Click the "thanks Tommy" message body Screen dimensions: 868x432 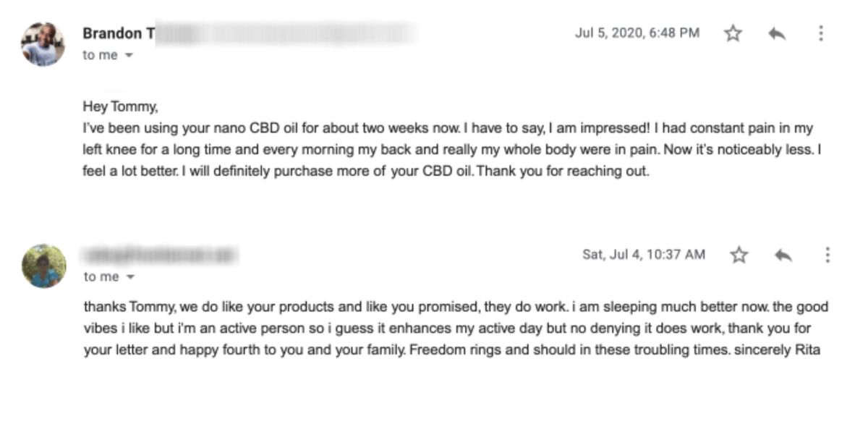tap(456, 330)
